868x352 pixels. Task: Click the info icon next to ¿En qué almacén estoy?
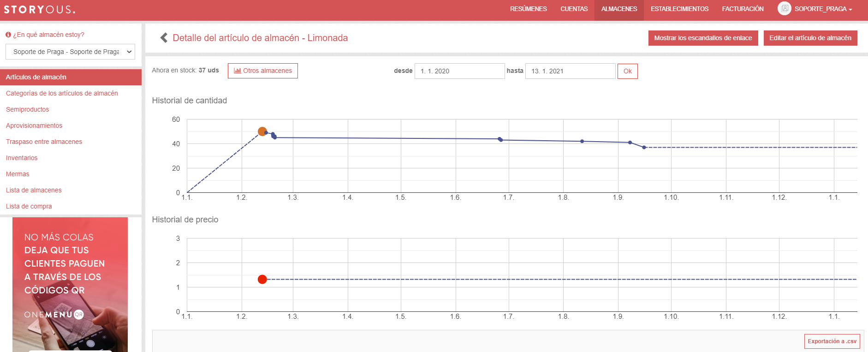coord(8,35)
